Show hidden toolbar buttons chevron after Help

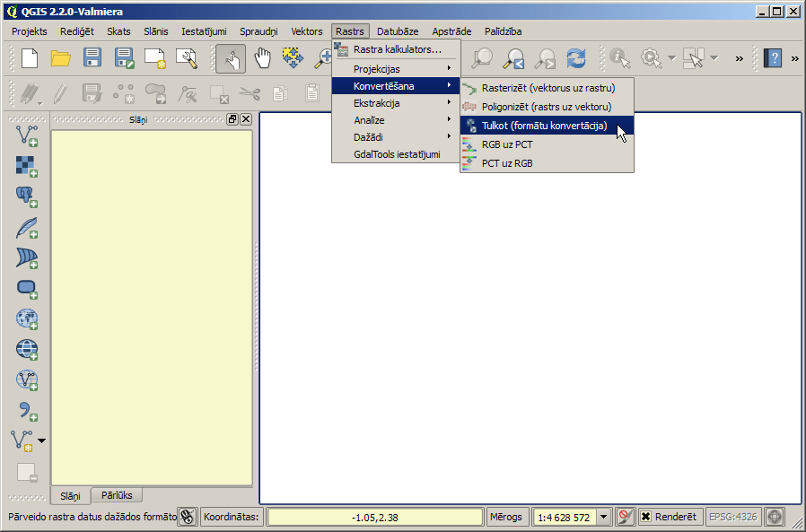795,58
